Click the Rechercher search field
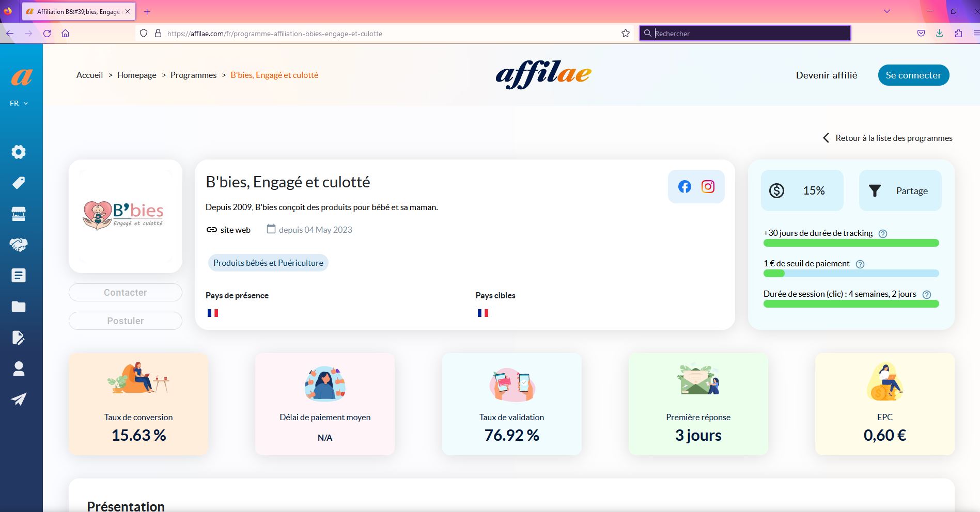Viewport: 980px width, 512px height. 745,34
